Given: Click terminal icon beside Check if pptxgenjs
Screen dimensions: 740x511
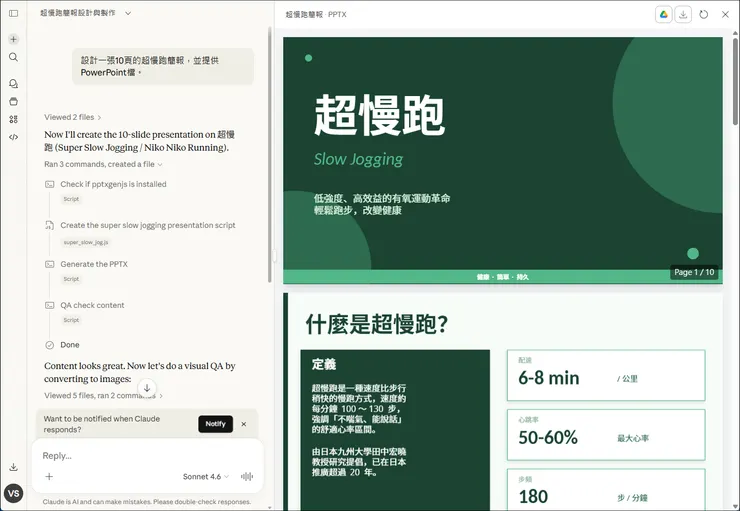Looking at the screenshot, I should pyautogui.click(x=50, y=184).
